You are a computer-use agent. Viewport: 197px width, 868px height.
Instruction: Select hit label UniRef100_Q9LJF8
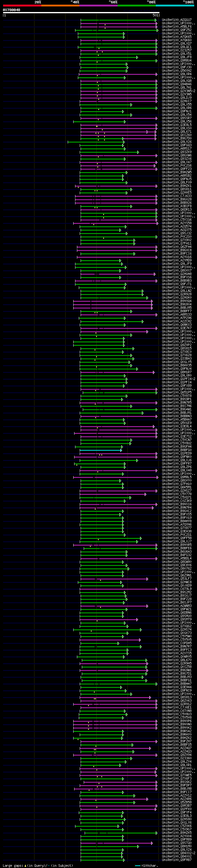tap(176, 57)
